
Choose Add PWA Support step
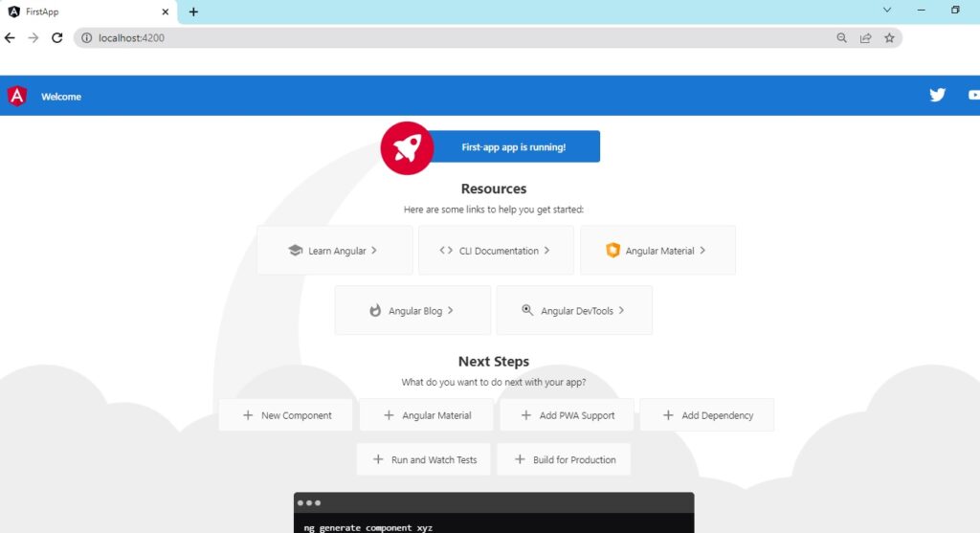tap(567, 415)
